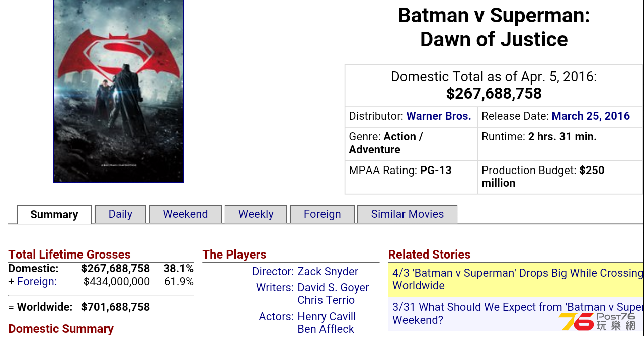Click the Post76 logo watermark

coord(597,322)
